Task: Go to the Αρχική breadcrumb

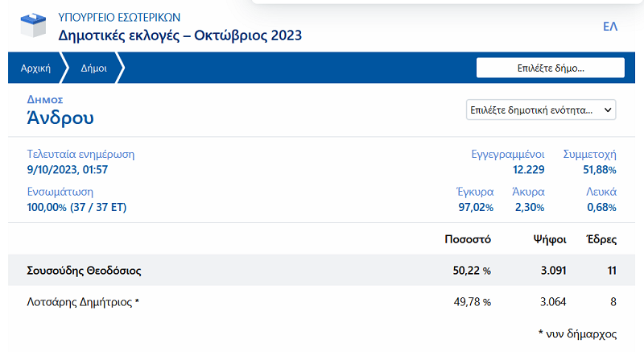Action: tap(35, 68)
